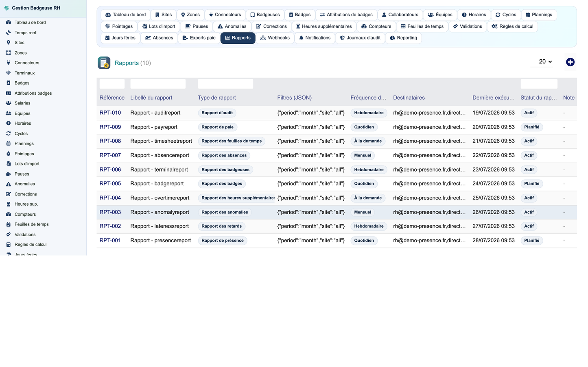The height and width of the screenshot is (367, 588).
Task: Switch to the Badgeuses tab
Action: click(x=265, y=15)
